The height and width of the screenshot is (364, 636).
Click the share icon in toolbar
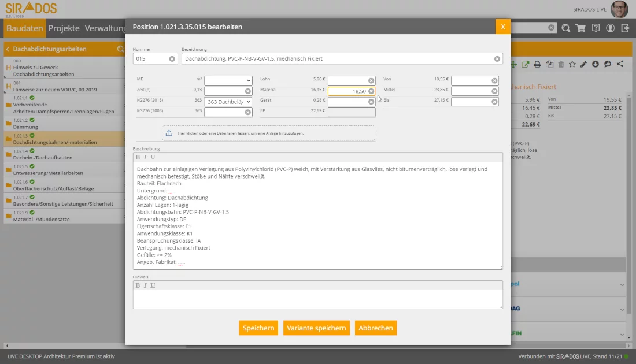click(620, 64)
